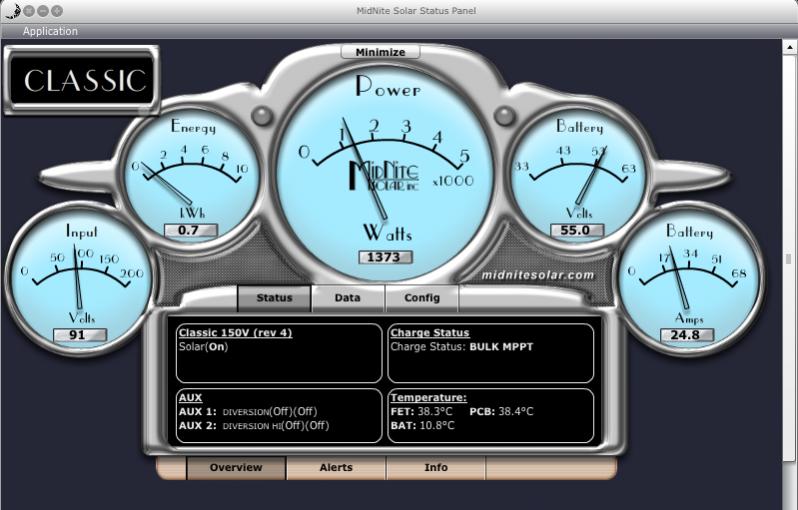
Task: Open the Config tab
Action: click(422, 298)
